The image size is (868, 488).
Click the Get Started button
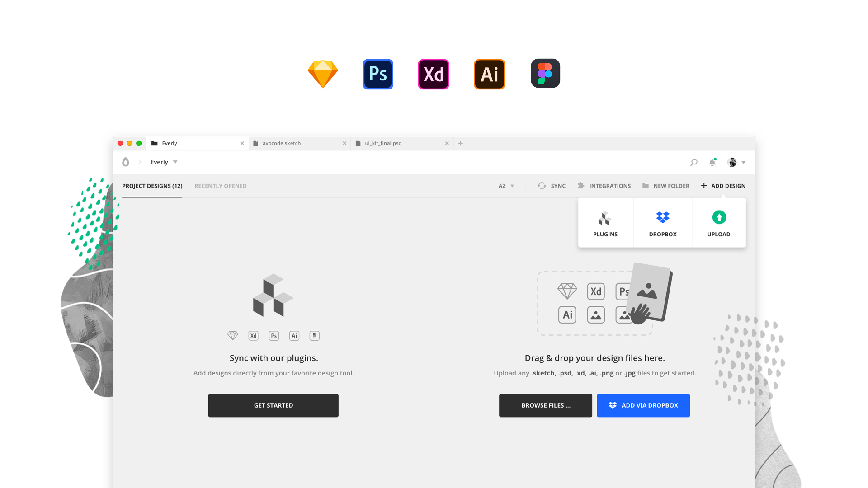tap(274, 405)
